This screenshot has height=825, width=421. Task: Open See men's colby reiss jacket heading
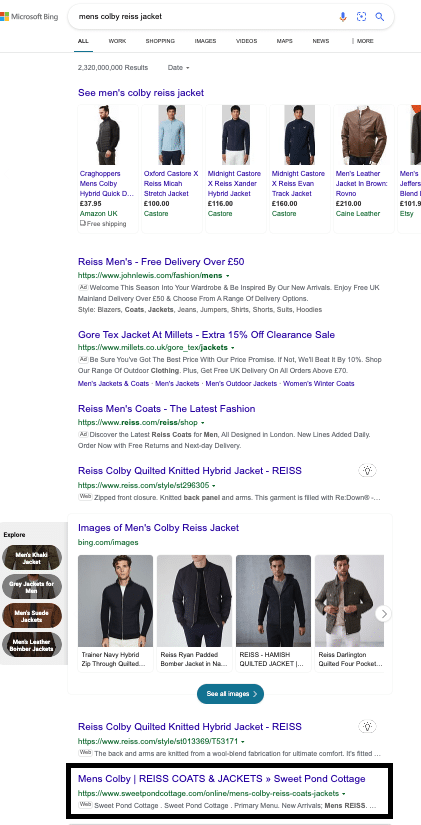141,93
